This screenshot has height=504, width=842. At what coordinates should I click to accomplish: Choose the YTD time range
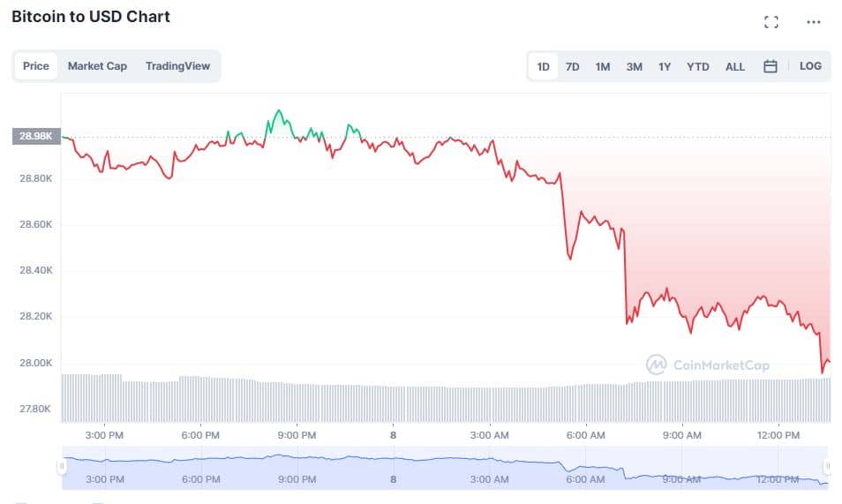pos(697,66)
